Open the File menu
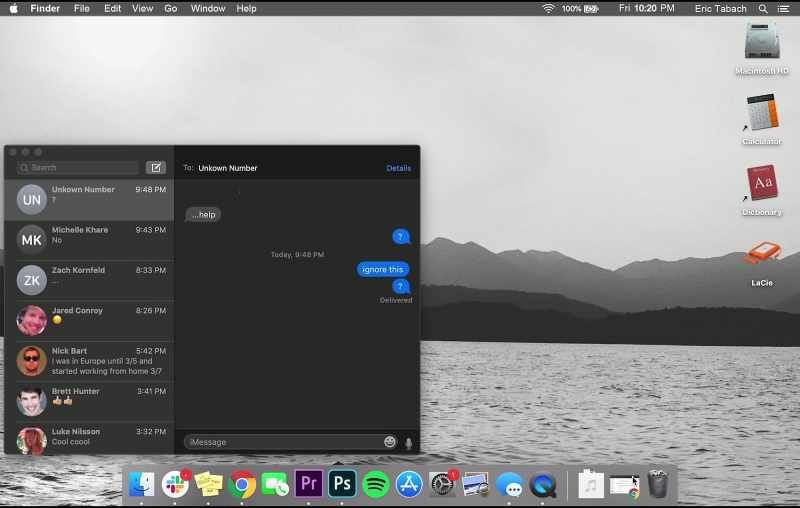Viewport: 800px width, 508px height. (82, 9)
